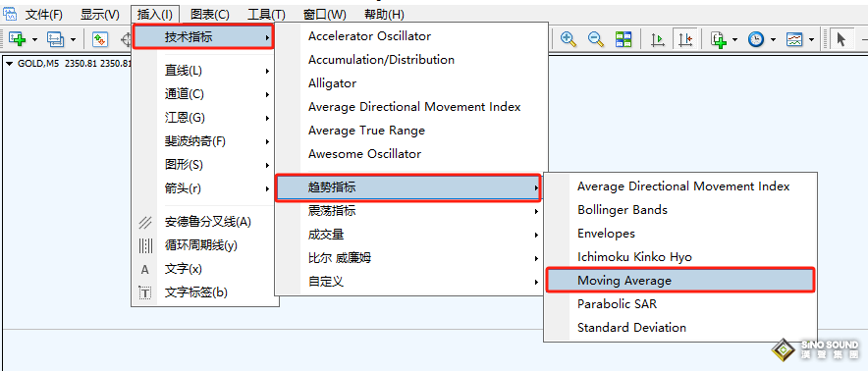The image size is (868, 371).
Task: Open the 工具(T) menu
Action: click(x=266, y=15)
